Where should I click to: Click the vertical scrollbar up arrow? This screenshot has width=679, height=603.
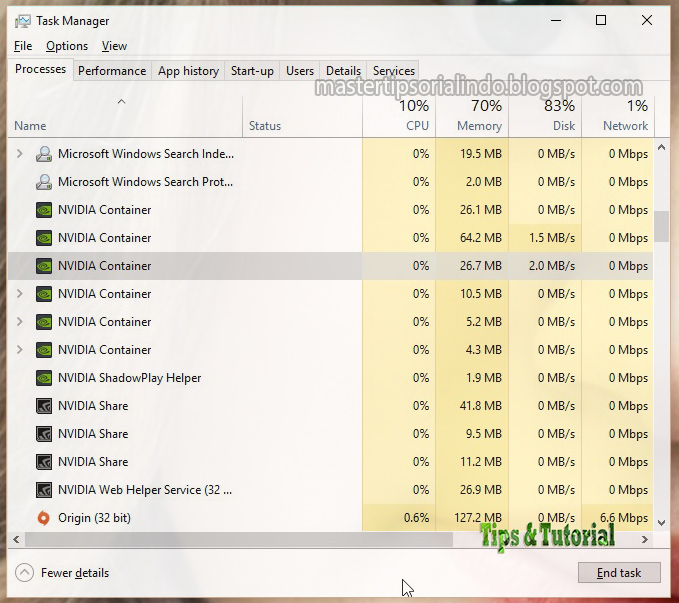(661, 148)
